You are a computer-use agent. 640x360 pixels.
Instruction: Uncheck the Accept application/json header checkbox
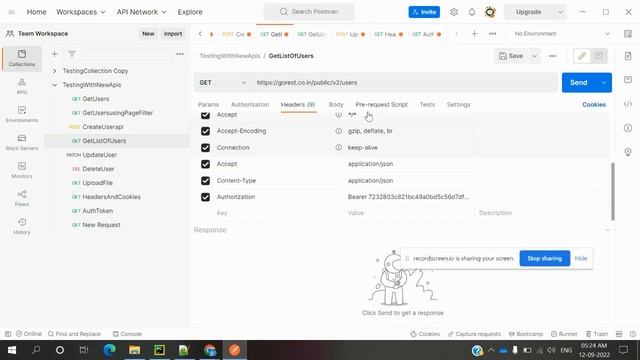pos(205,164)
